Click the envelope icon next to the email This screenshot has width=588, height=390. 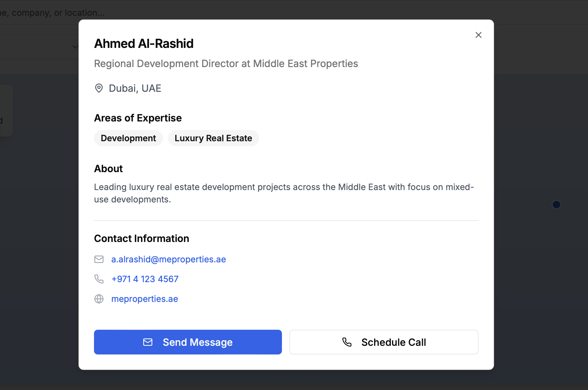click(x=99, y=259)
